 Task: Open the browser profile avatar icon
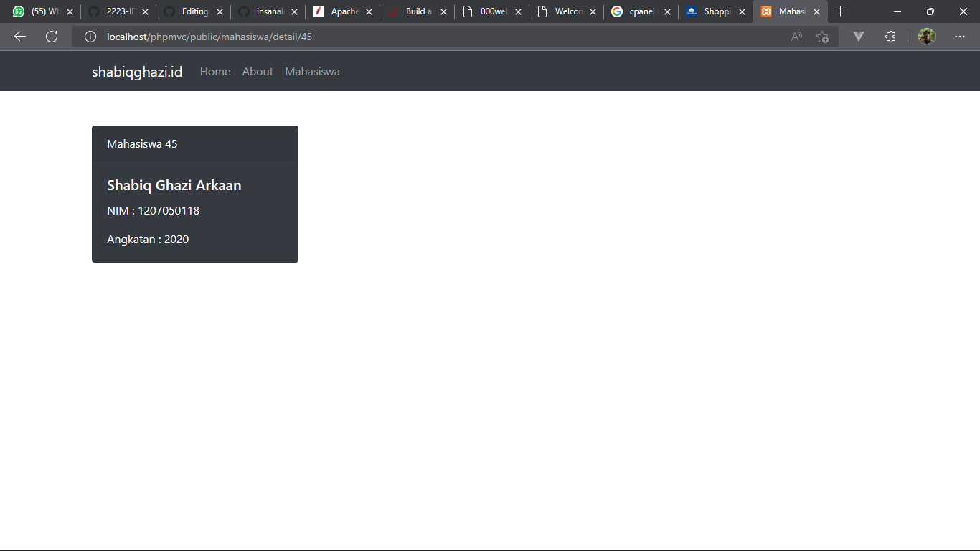point(926,36)
